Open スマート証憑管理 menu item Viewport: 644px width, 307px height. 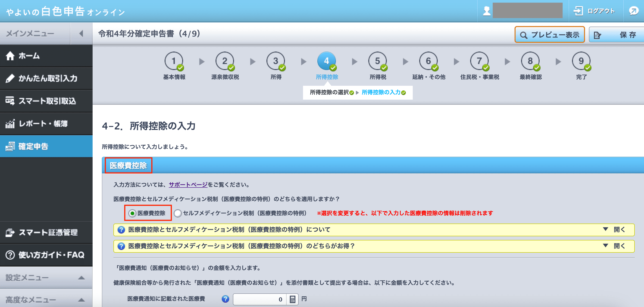[46, 232]
